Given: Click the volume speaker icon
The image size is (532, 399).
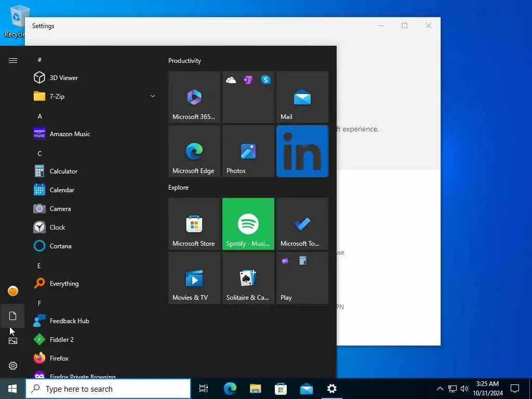Looking at the screenshot, I should coord(464,389).
